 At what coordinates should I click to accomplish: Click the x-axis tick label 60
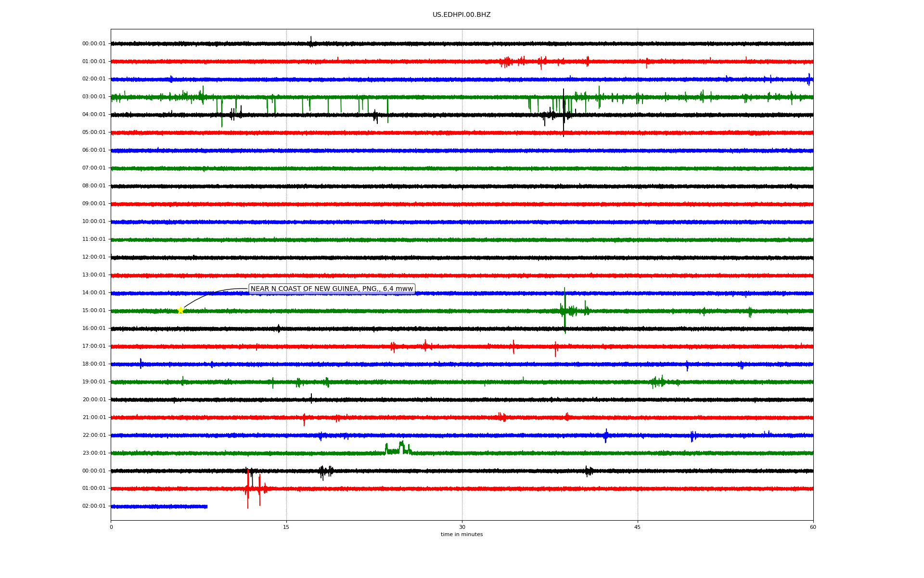click(813, 527)
